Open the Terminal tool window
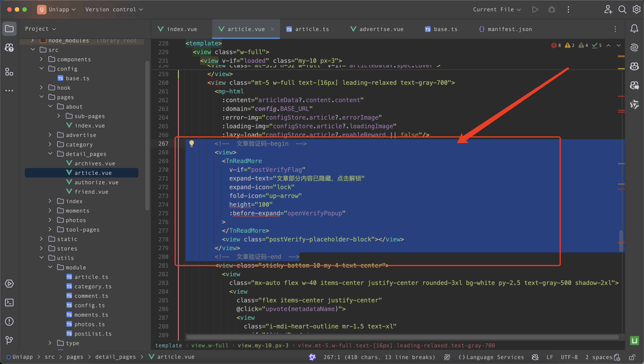The image size is (644, 364). (9, 302)
